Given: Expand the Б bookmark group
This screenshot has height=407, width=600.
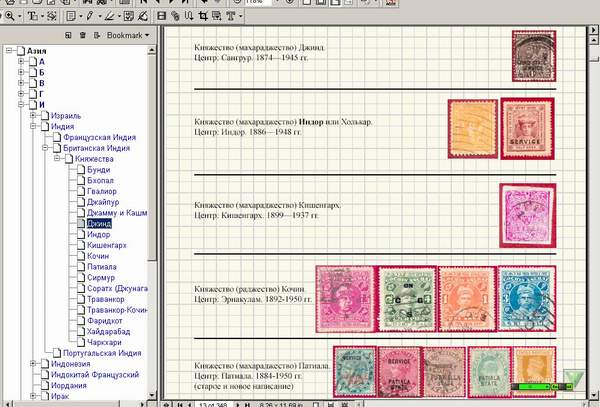Looking at the screenshot, I should [x=21, y=72].
